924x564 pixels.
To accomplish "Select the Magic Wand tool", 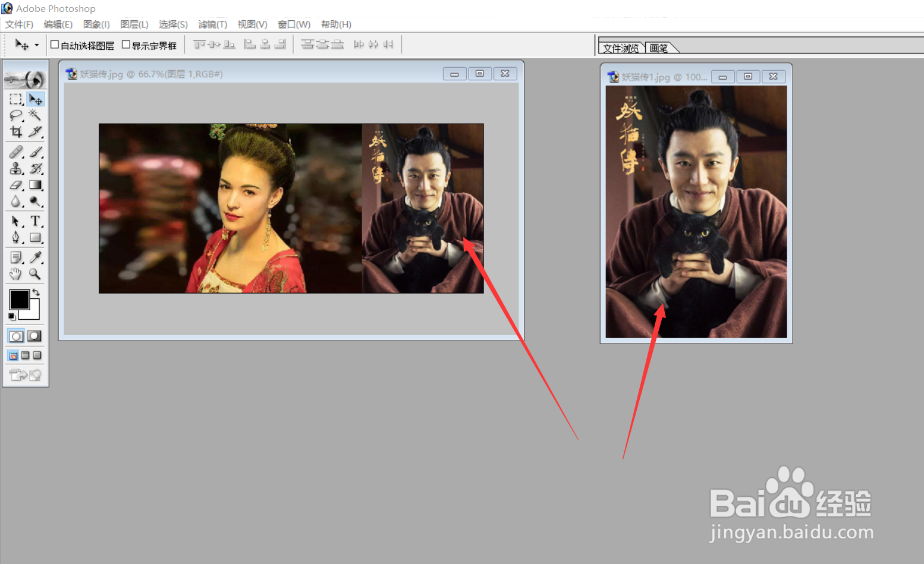I will coord(36,115).
